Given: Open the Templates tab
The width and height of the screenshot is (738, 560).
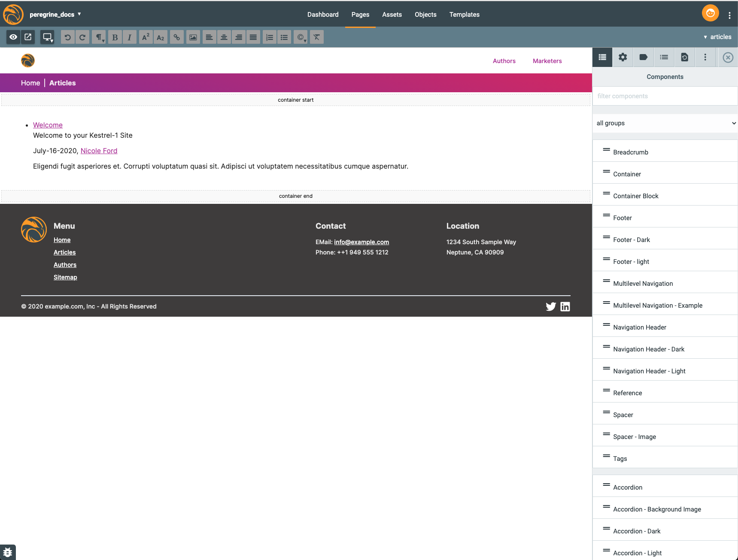Looking at the screenshot, I should click(x=464, y=15).
